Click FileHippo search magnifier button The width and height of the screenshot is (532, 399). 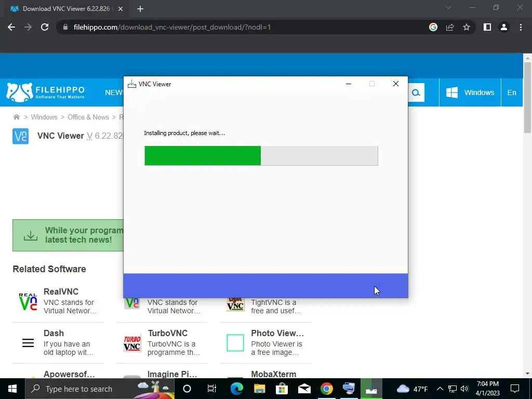coord(416,92)
